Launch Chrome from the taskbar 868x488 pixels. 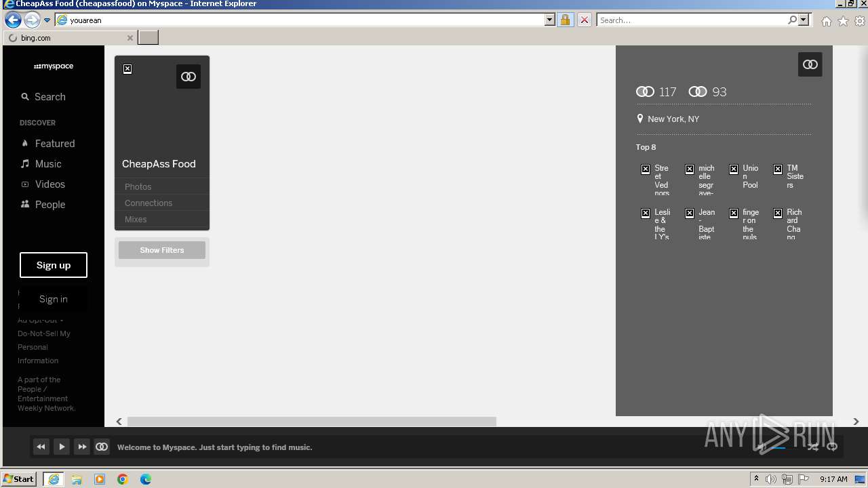click(123, 479)
